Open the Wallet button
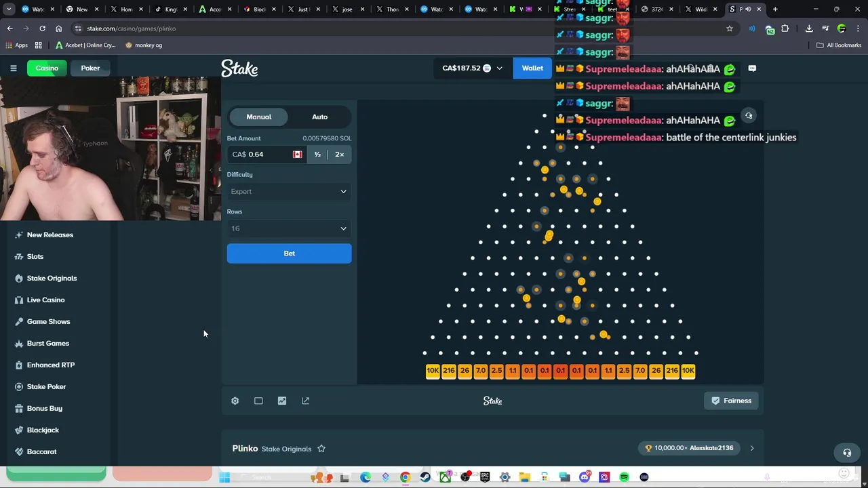The height and width of the screenshot is (488, 868). click(532, 68)
